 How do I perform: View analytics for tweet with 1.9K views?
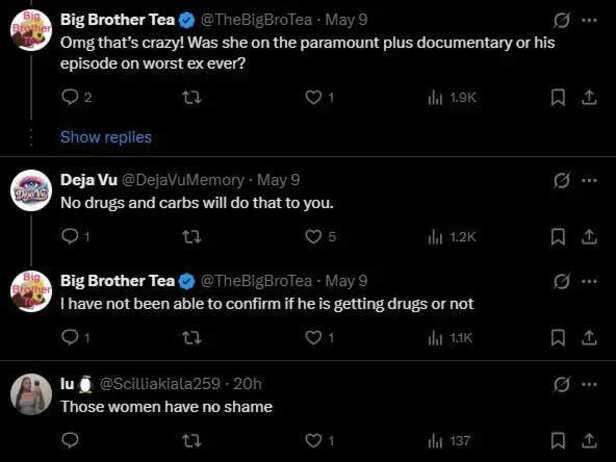[x=452, y=97]
